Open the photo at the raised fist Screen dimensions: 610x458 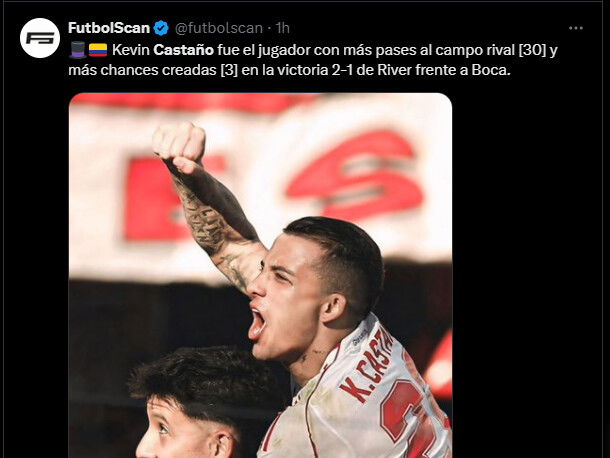[x=180, y=144]
